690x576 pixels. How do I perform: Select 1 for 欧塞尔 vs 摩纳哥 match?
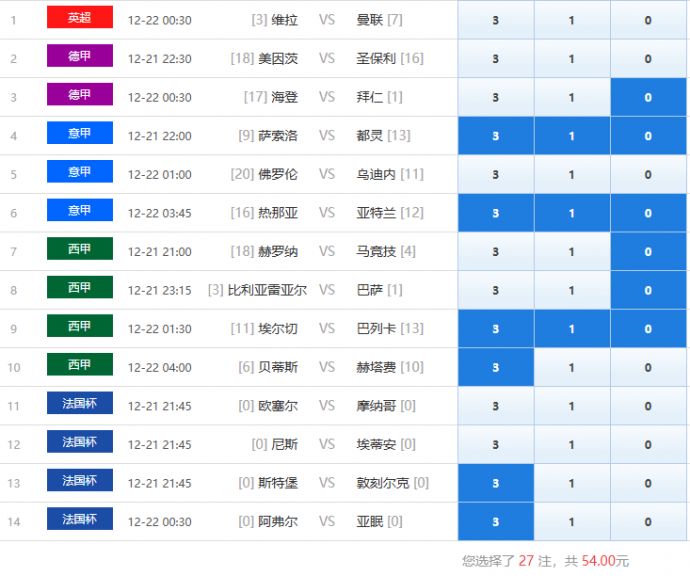pyautogui.click(x=572, y=406)
